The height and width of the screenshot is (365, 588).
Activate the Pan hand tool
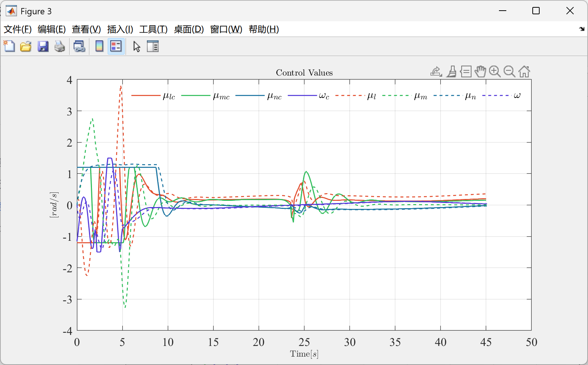coord(480,71)
